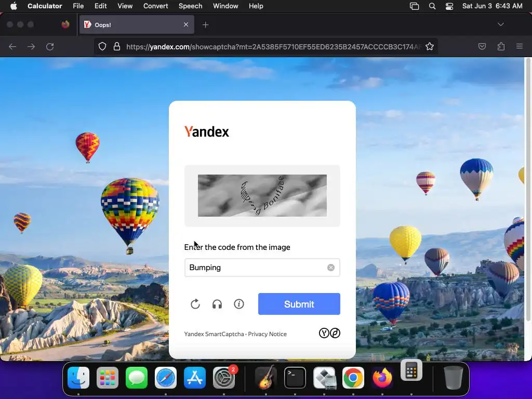This screenshot has width=532, height=399.
Task: Click the captcha image
Action: [262, 195]
